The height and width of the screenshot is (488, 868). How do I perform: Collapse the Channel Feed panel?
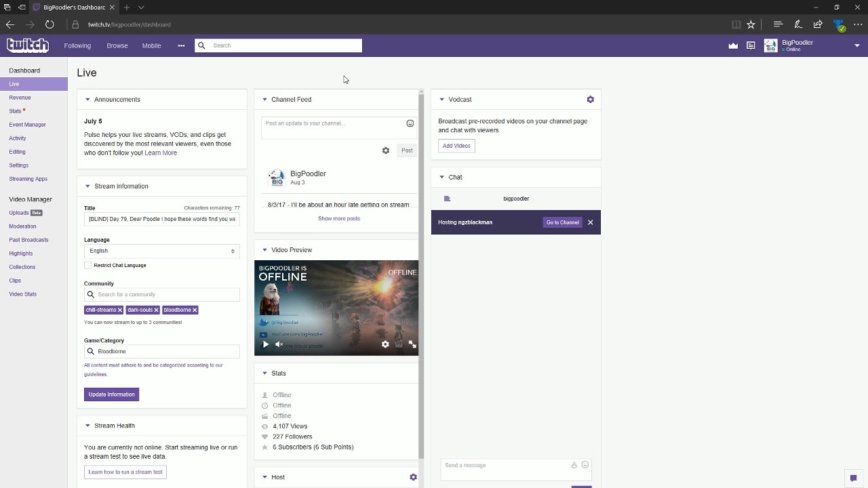click(x=264, y=100)
